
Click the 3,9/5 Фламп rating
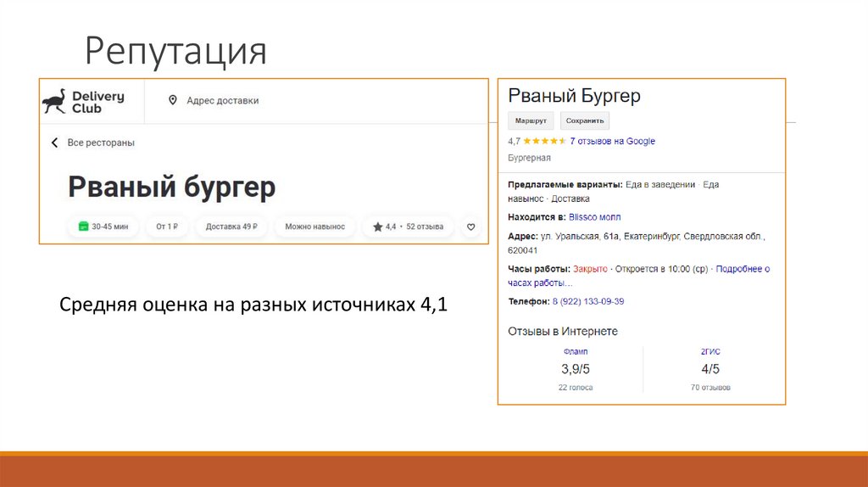tap(576, 369)
